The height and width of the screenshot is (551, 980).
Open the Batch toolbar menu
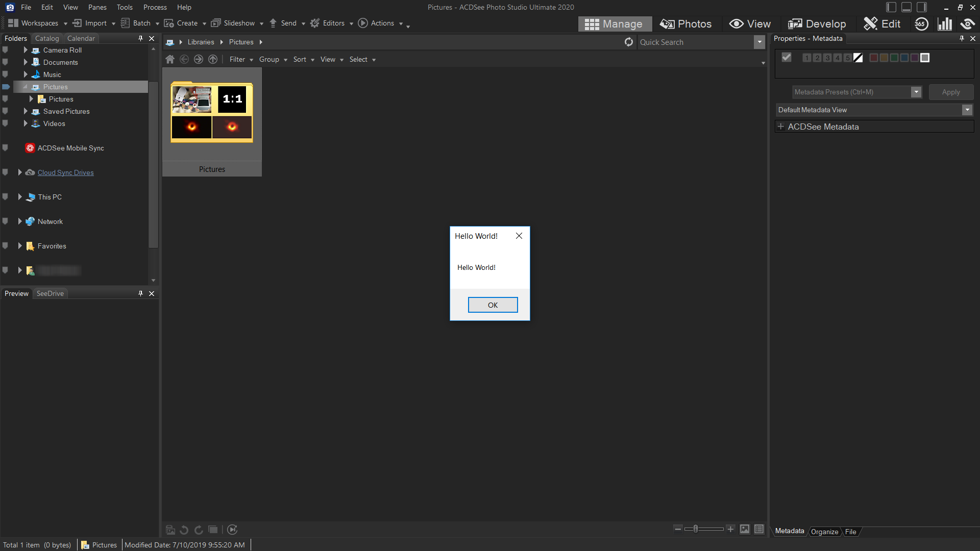[x=140, y=23]
